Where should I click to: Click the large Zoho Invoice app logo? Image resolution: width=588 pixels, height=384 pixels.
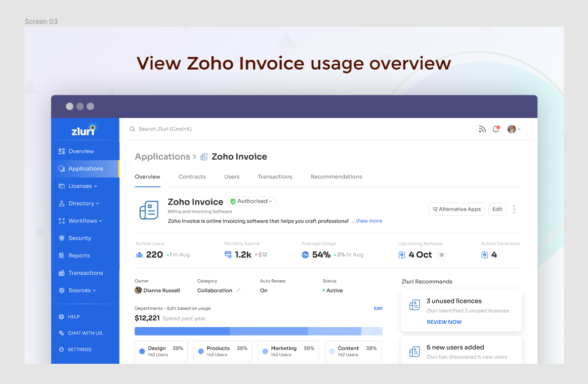tap(149, 210)
